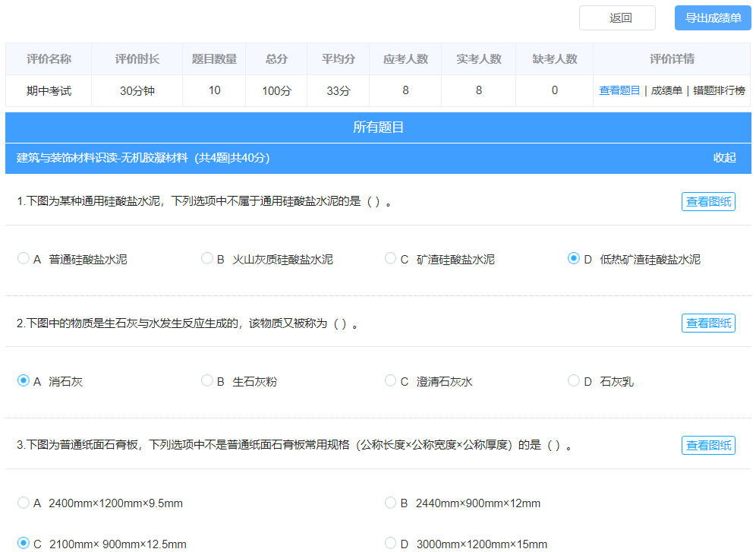756x552 pixels.
Task: Click the 评价详情 column header
Action: [x=672, y=58]
